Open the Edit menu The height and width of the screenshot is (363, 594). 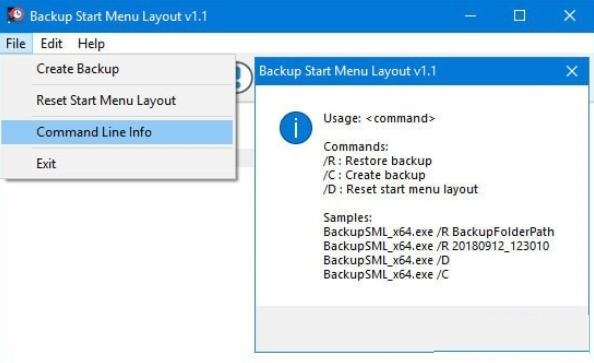point(51,44)
